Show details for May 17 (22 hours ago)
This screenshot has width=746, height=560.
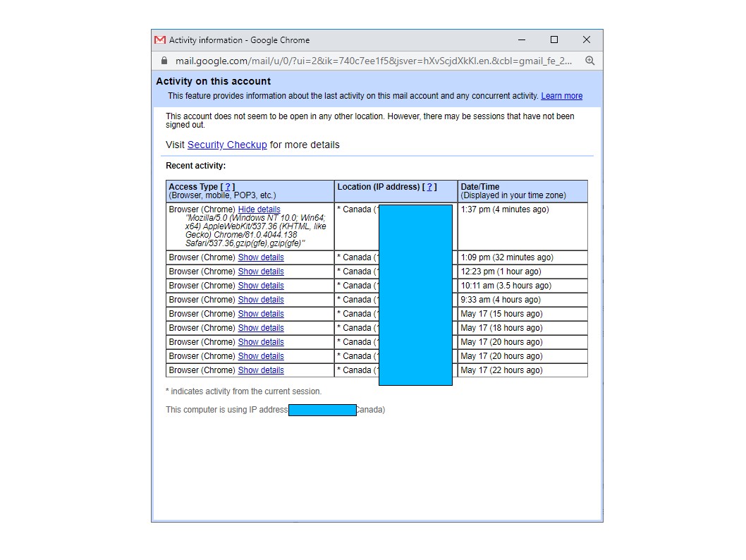pos(261,370)
